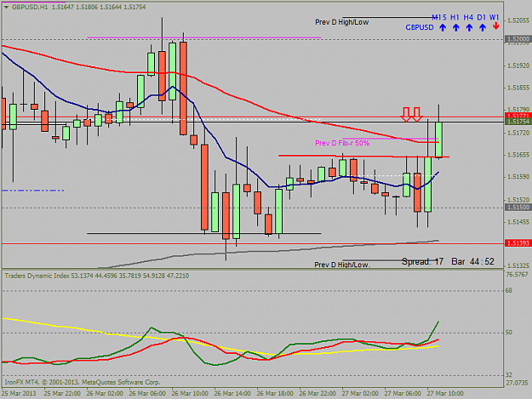Click the 1.51655 price axis value
The width and height of the screenshot is (532, 399).
pos(518,155)
